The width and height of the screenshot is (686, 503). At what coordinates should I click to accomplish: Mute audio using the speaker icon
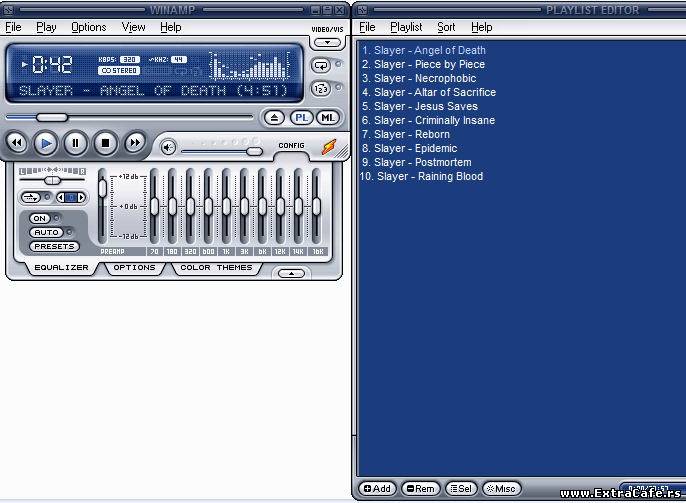169,148
